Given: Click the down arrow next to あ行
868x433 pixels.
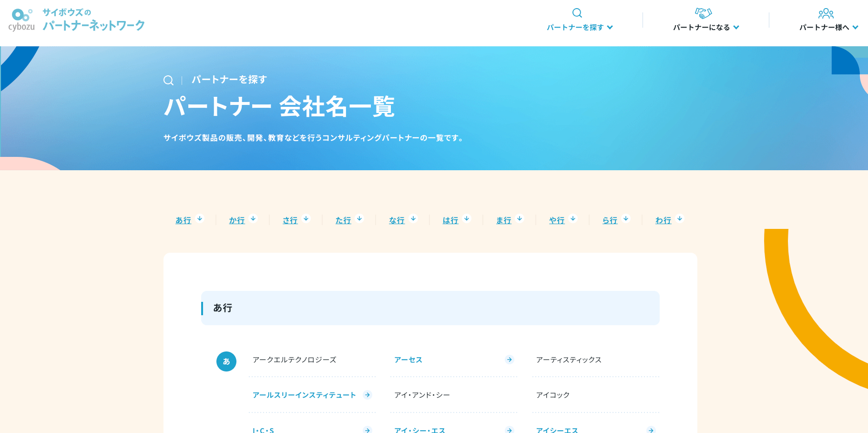Looking at the screenshot, I should tap(200, 219).
